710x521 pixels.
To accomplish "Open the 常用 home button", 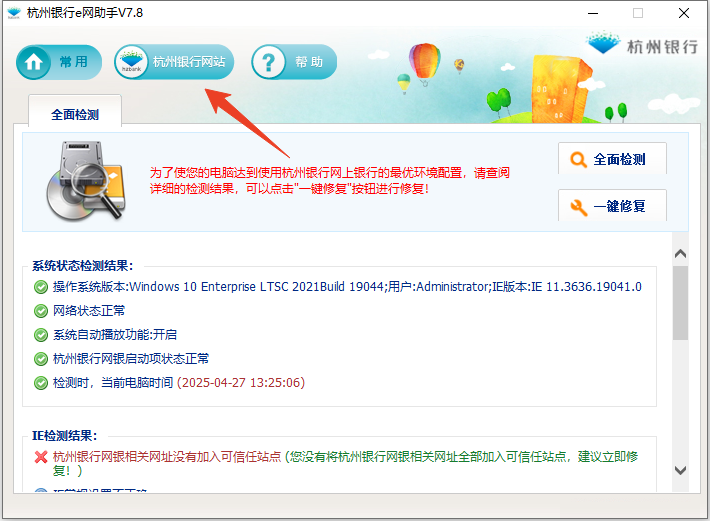I will pyautogui.click(x=59, y=62).
